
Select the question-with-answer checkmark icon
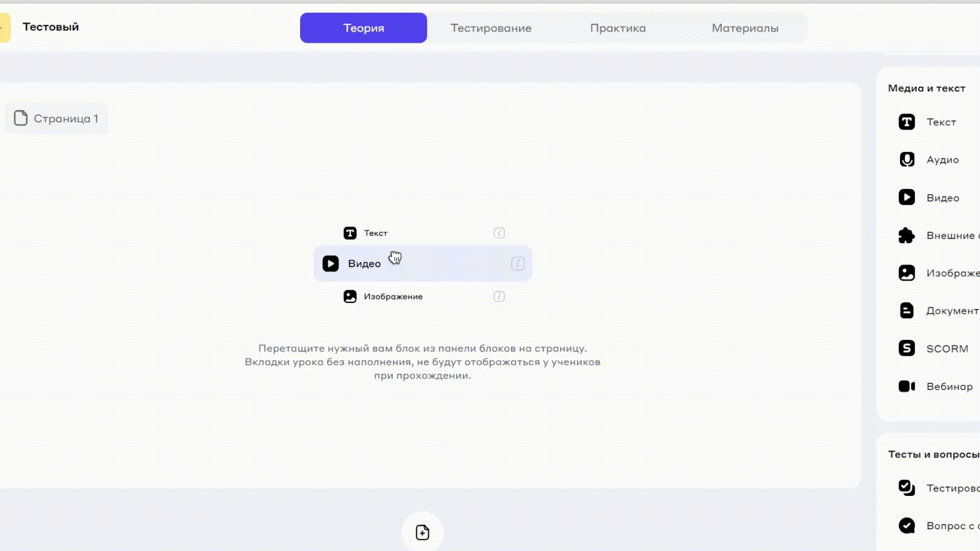pyautogui.click(x=906, y=525)
